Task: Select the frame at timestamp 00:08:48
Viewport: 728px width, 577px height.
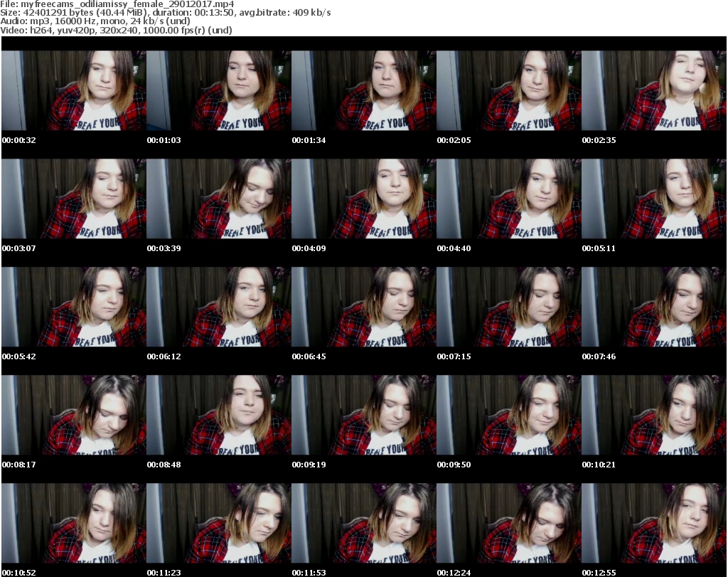Action: [219, 415]
